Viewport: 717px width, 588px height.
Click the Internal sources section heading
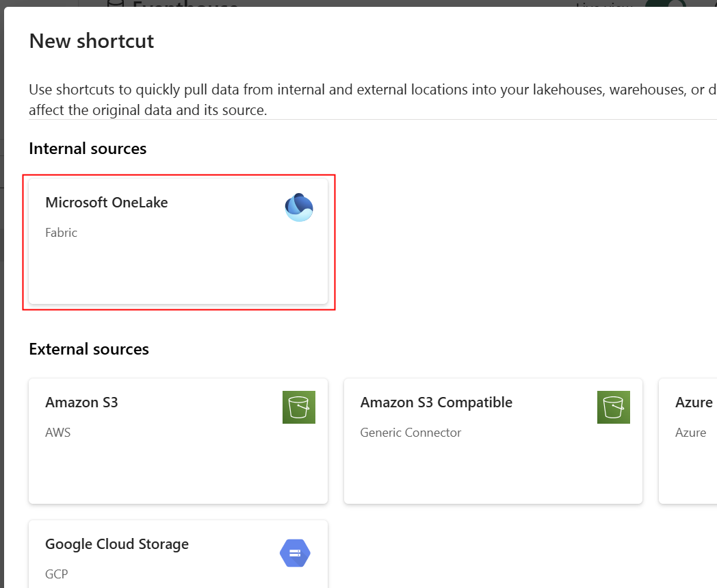[88, 149]
